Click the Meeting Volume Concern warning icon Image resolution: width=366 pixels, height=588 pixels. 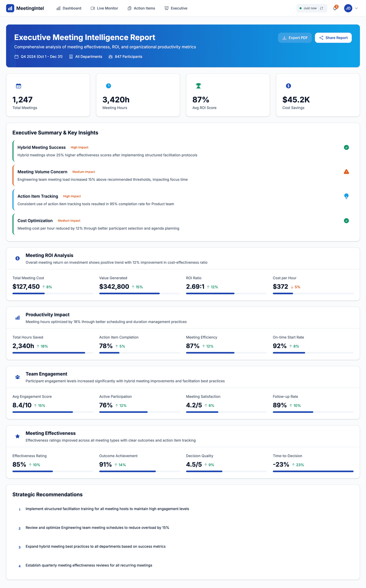[346, 172]
